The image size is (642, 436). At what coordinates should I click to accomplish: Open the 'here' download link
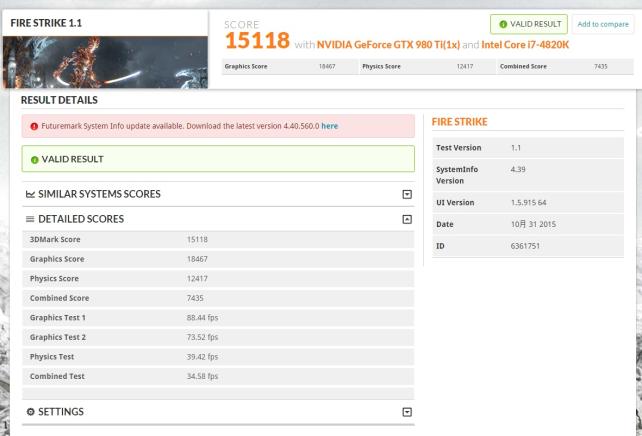pyautogui.click(x=330, y=126)
